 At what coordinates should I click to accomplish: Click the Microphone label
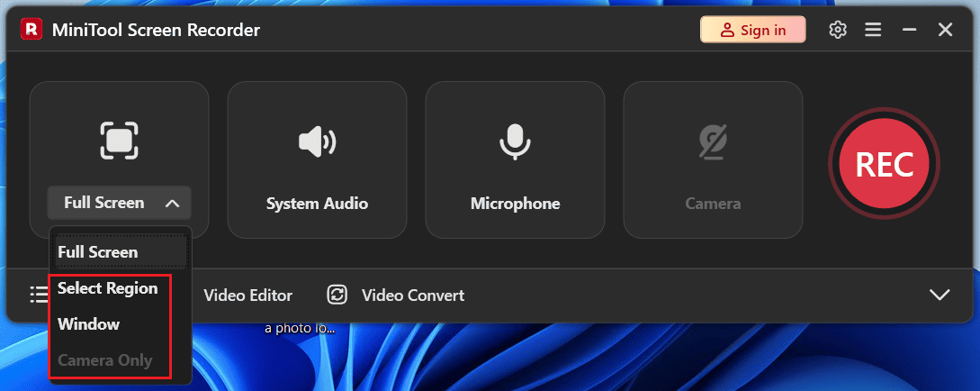(x=515, y=204)
